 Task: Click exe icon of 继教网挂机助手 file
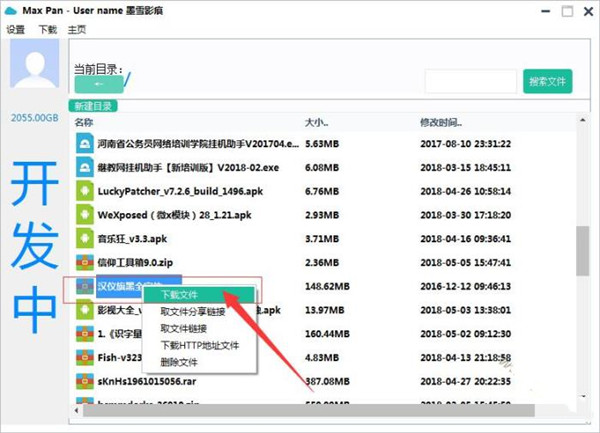pos(85,167)
